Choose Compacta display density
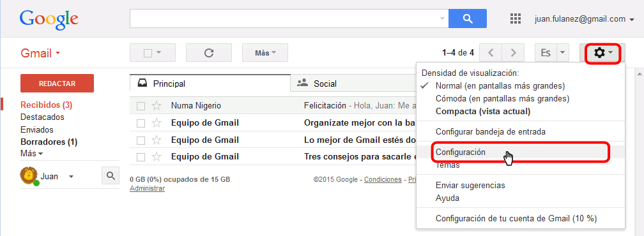 tap(483, 112)
